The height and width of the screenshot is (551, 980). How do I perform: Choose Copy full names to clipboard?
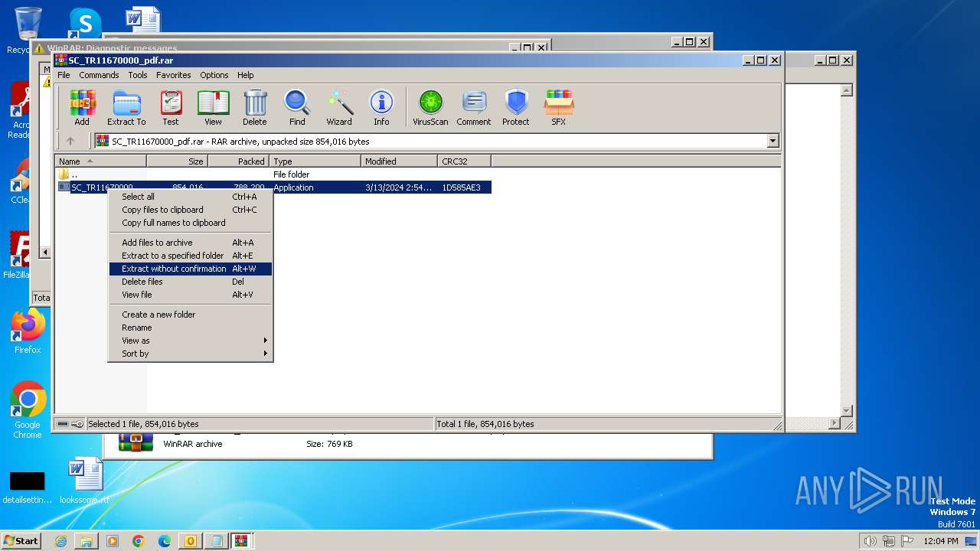coord(191,223)
